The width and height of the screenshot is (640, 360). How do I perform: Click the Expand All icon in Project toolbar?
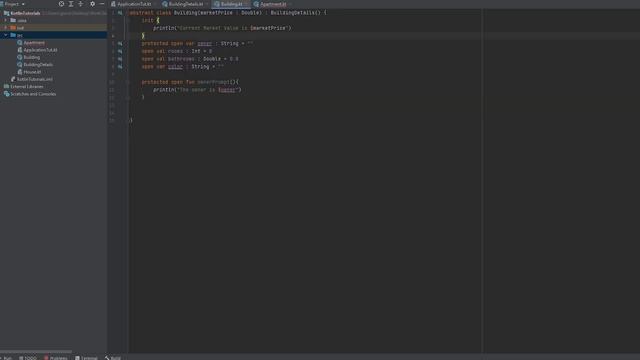(x=71, y=4)
